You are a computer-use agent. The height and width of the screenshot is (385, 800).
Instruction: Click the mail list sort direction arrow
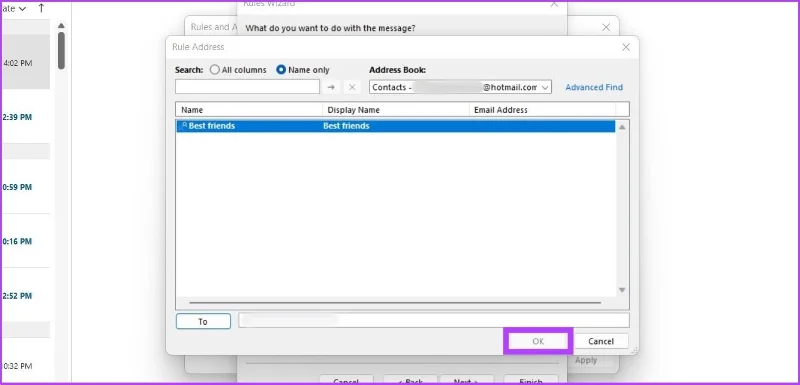(41, 8)
